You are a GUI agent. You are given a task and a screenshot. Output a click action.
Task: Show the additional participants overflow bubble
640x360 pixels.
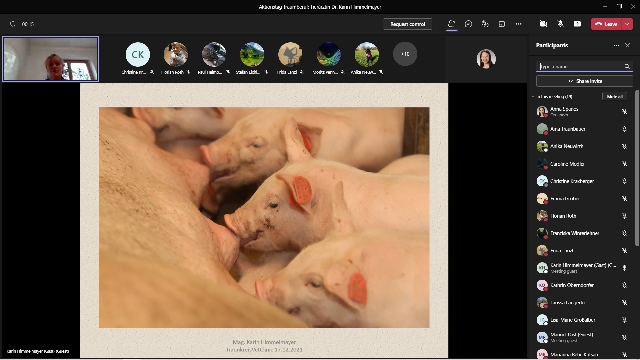[405, 54]
